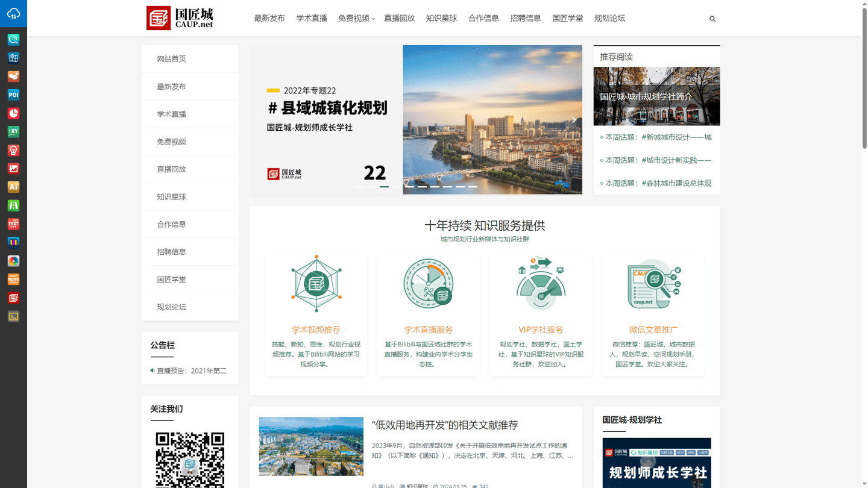Select 规划论坛 in the side menu
Viewport: 868px width, 488px height.
(190, 307)
